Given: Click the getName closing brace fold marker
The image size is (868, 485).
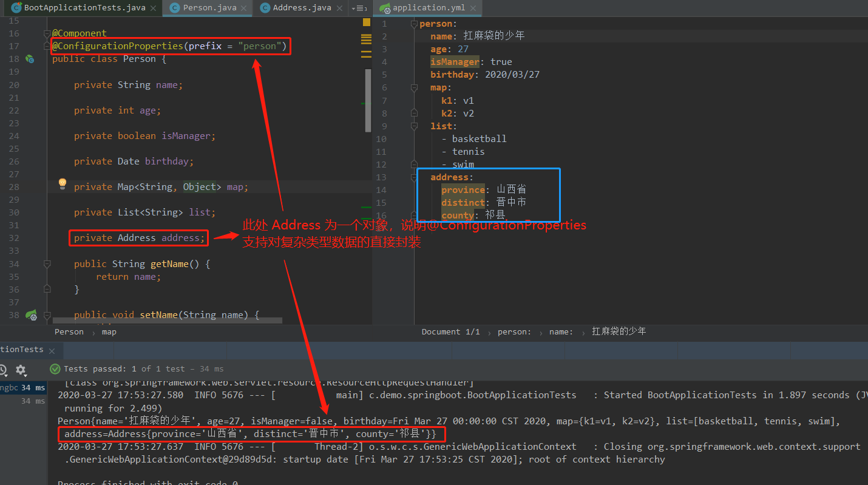Looking at the screenshot, I should (46, 290).
